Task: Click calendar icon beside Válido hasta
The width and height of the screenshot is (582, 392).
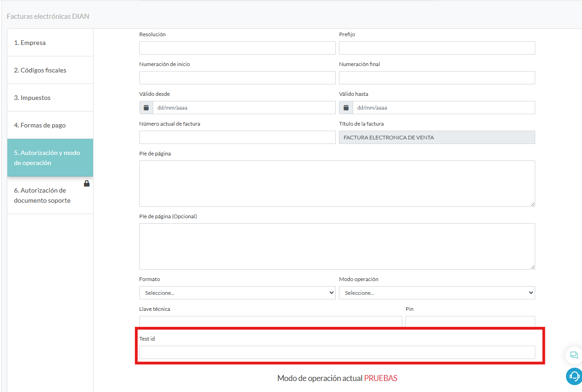Action: 346,108
